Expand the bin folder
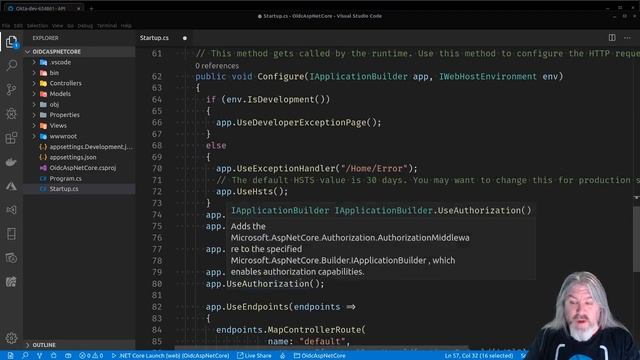Screen dimensions: 640x360 click(34, 73)
